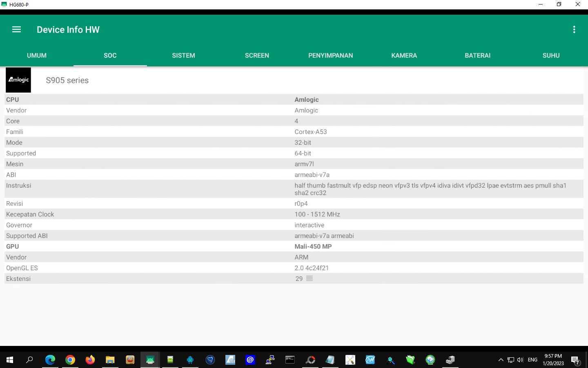Switch to the UMUM tab

37,55
